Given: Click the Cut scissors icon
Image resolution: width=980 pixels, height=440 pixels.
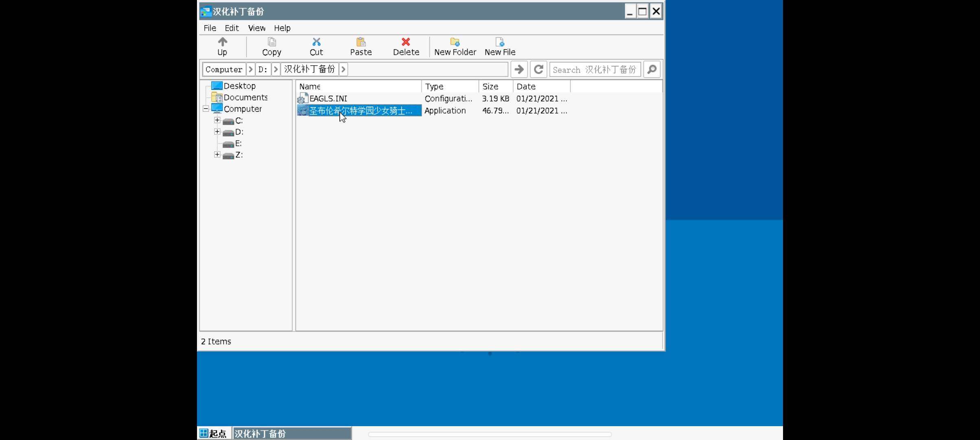Looking at the screenshot, I should click(316, 42).
